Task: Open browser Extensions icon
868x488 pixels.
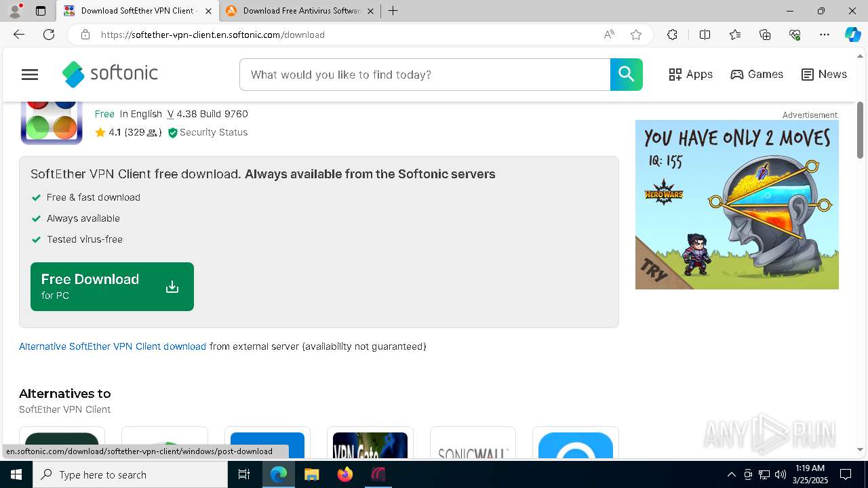Action: click(672, 35)
